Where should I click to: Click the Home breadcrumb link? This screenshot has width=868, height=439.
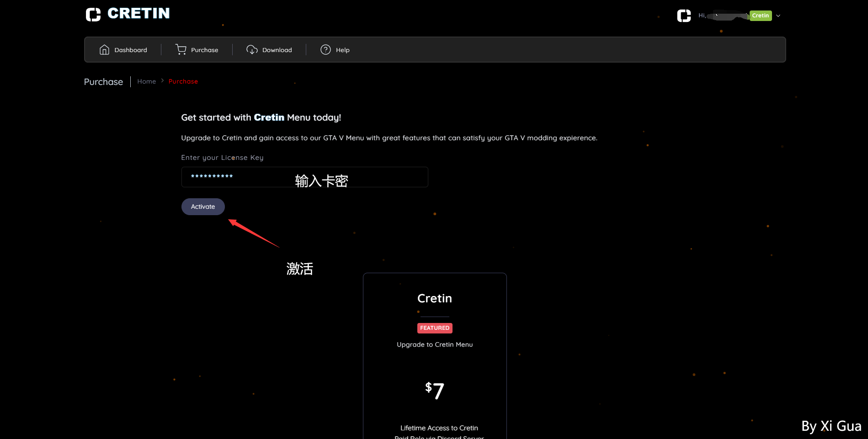pos(147,81)
